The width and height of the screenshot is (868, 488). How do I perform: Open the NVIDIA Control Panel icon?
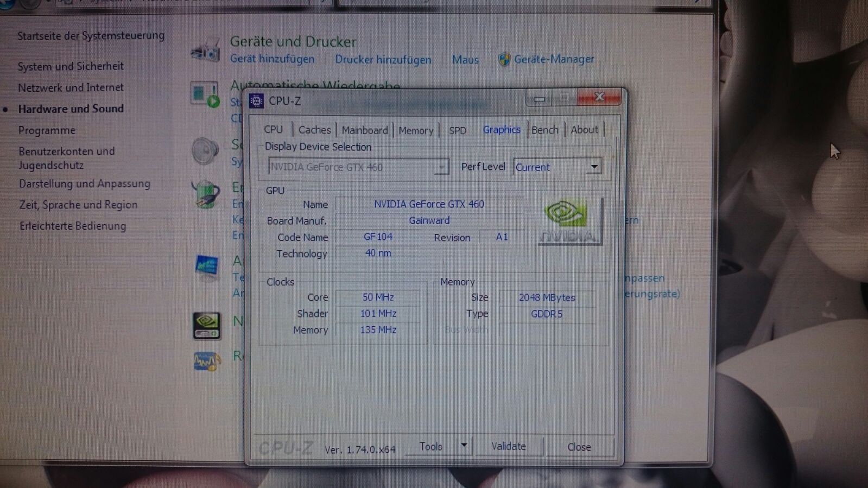(x=206, y=326)
